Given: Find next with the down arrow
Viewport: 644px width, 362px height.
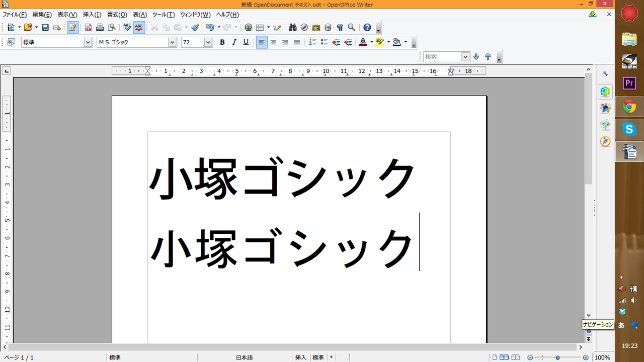Looking at the screenshot, I should pyautogui.click(x=476, y=57).
